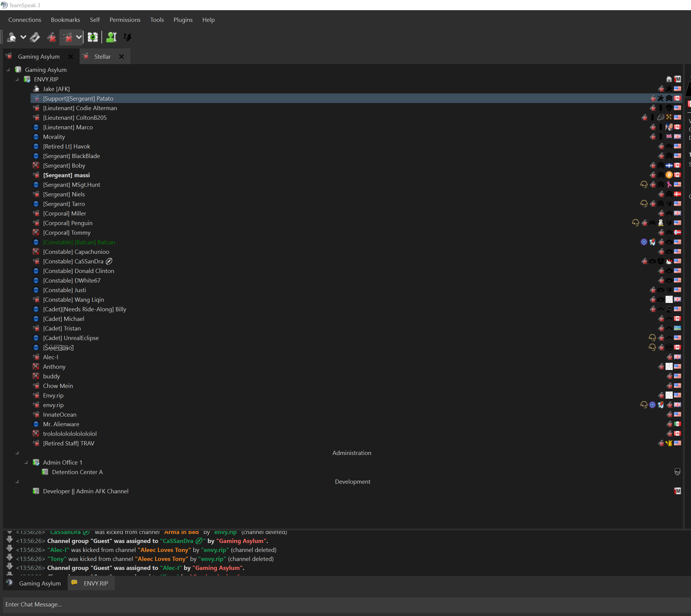
Task: Open the Plugins menu
Action: click(183, 20)
